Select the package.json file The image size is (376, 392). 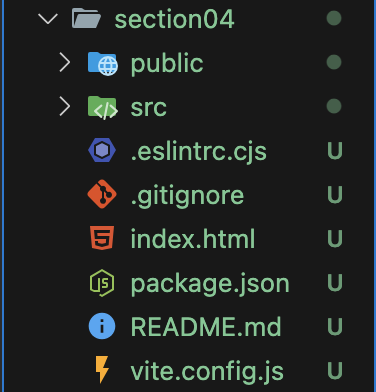point(210,284)
